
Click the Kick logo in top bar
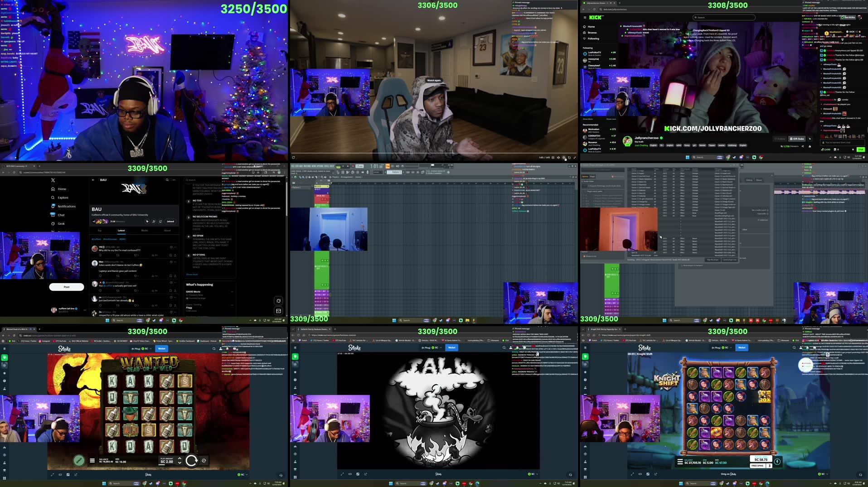pos(596,18)
